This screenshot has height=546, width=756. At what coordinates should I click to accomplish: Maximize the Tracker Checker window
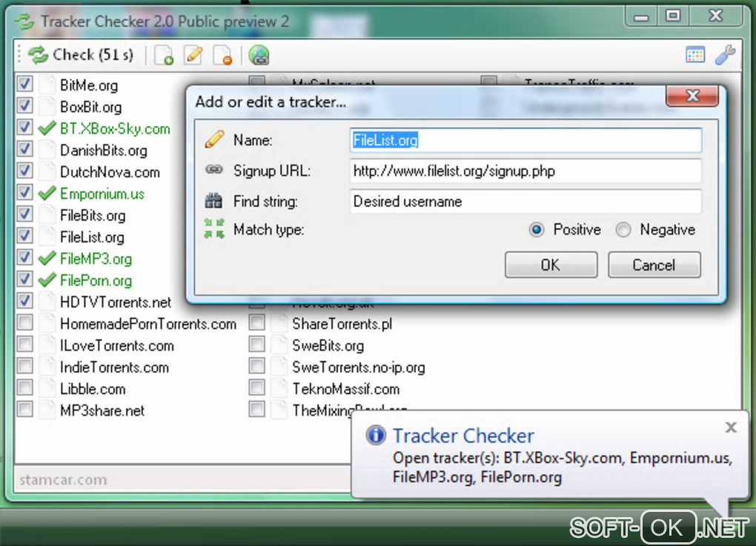[674, 17]
